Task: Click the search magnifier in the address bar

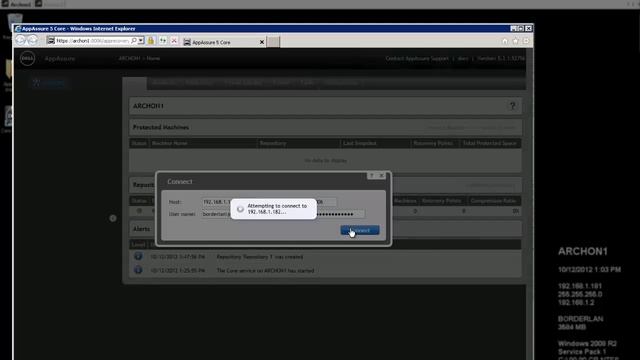Action: pyautogui.click(x=134, y=40)
